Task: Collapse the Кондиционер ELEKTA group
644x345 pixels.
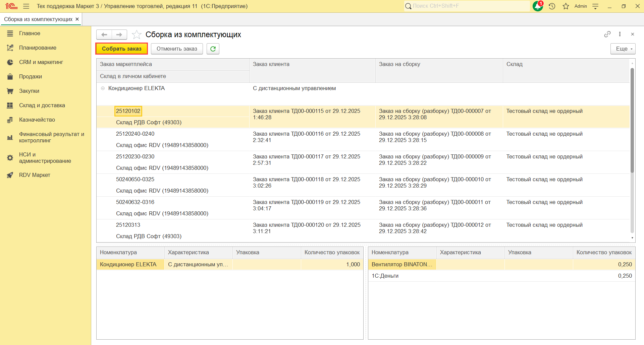Action: [103, 88]
